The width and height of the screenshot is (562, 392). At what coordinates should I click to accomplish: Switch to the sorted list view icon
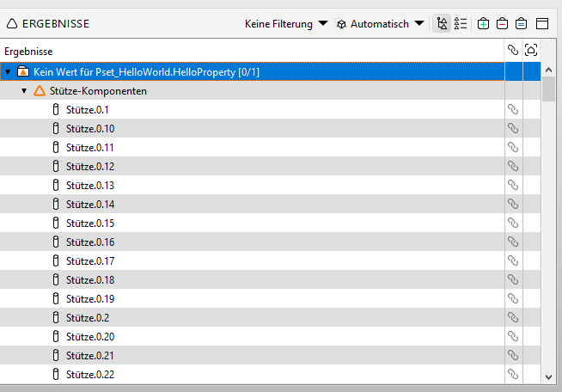click(461, 24)
